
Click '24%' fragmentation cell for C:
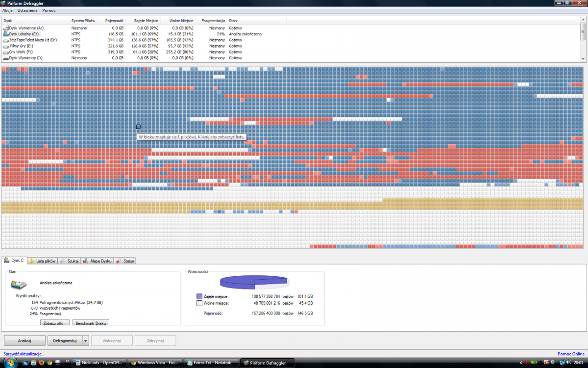coord(220,34)
